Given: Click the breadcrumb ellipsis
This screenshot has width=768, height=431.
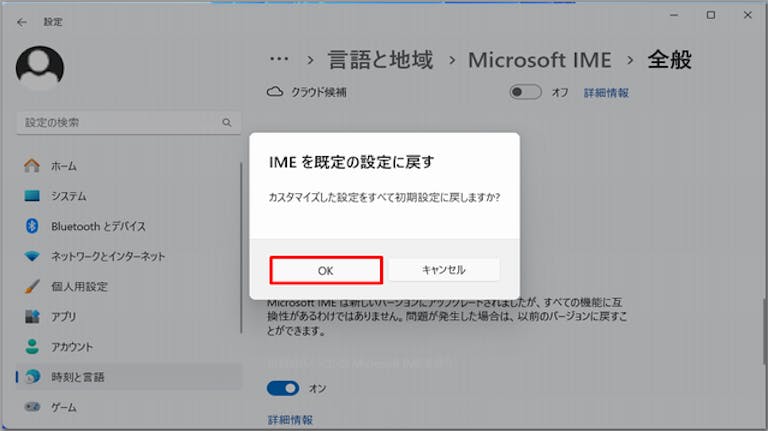Looking at the screenshot, I should coord(279,60).
